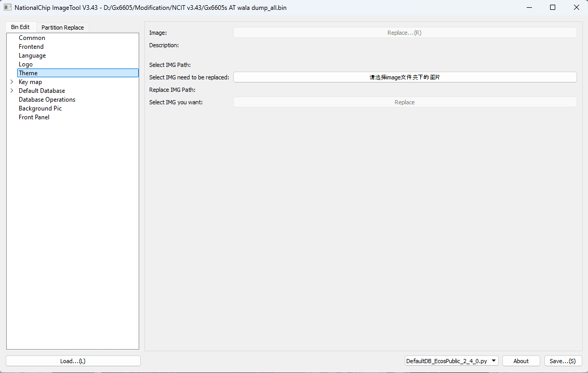Switch to the Partition Replace tab

pos(62,27)
